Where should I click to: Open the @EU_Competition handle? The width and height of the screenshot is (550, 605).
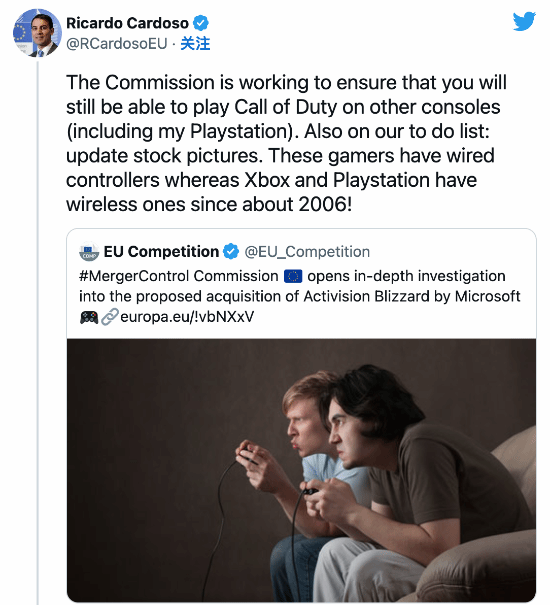[307, 252]
